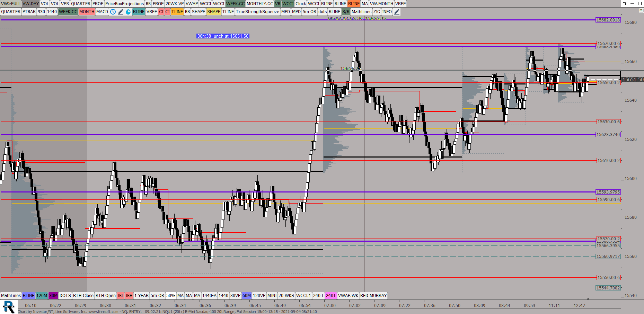Click the INFO button
644x314 pixels.
pyautogui.click(x=387, y=12)
